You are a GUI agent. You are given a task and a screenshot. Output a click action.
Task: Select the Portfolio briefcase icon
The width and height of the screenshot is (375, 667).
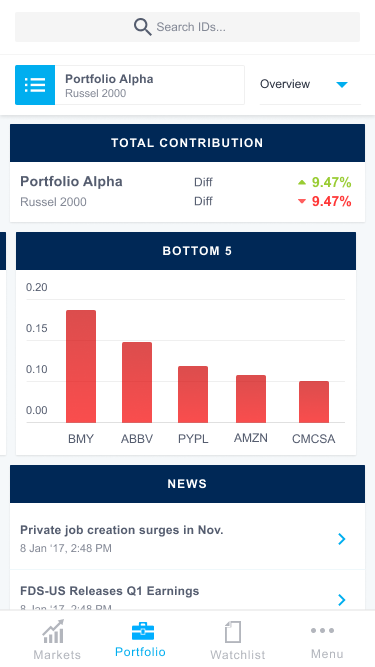(x=143, y=631)
